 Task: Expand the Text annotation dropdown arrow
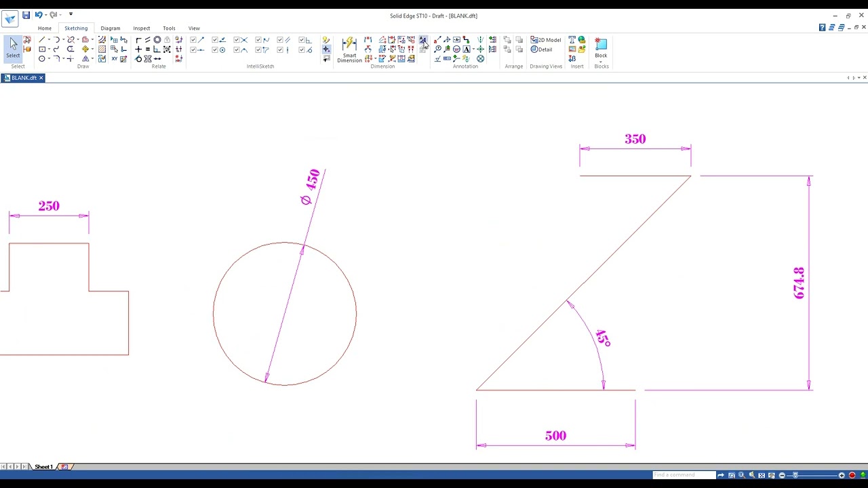tap(473, 49)
